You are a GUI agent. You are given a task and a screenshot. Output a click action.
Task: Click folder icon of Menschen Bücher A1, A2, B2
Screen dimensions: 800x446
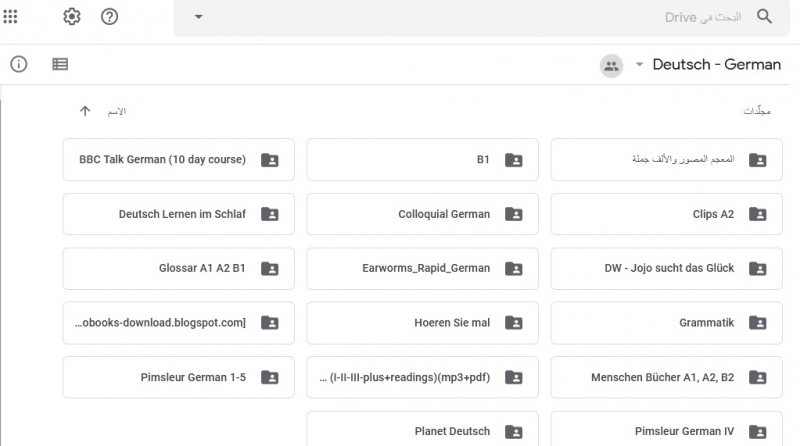tap(758, 377)
